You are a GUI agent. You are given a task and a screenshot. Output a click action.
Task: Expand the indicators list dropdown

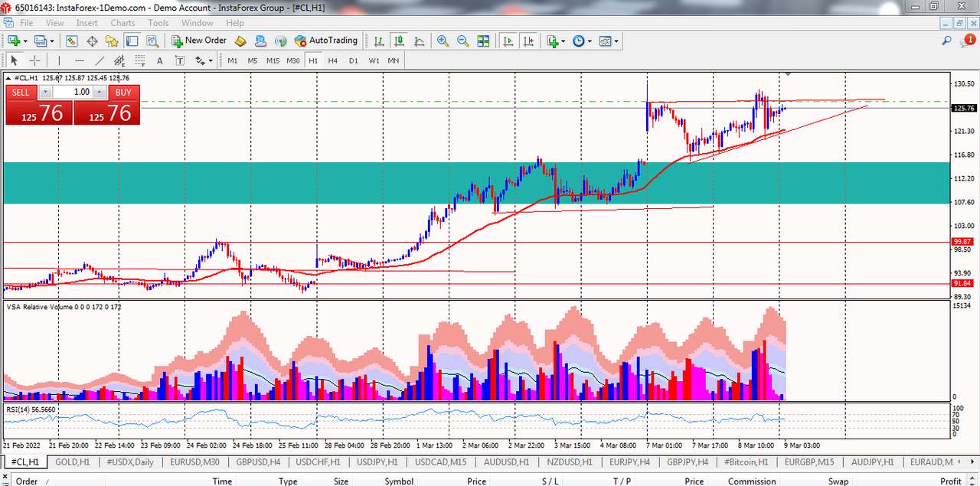[x=563, y=41]
